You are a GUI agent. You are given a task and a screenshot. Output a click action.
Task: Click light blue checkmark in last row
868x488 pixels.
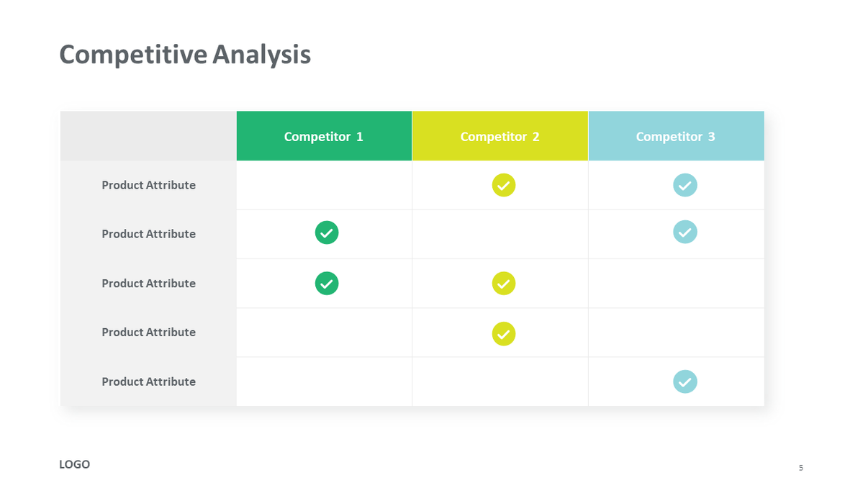(x=685, y=381)
